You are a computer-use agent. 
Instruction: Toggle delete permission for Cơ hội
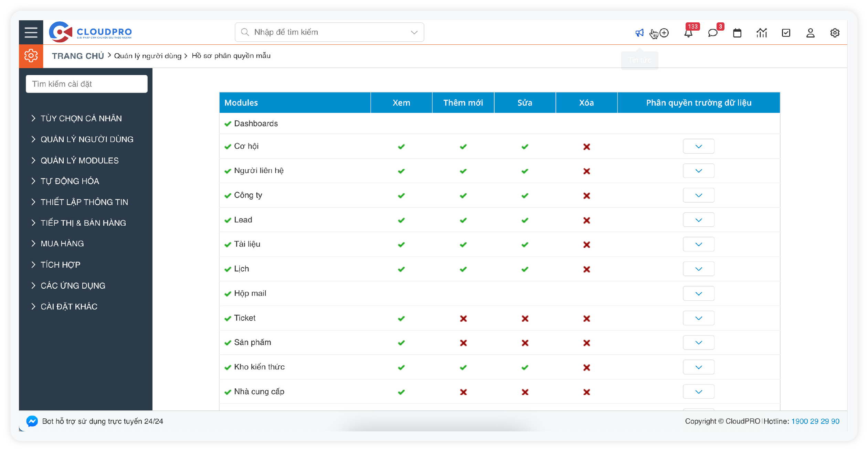[x=586, y=147]
